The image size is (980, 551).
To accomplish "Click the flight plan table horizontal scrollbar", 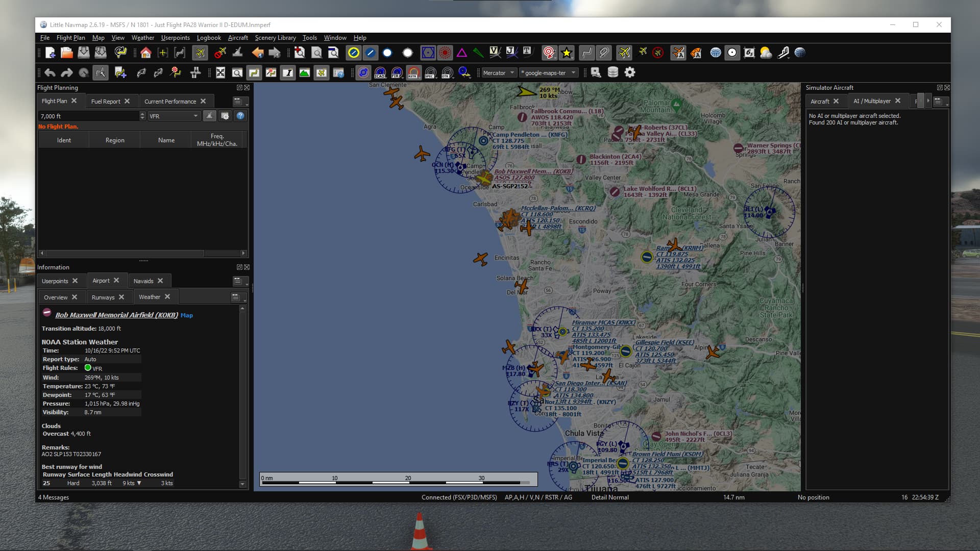I will 125,253.
